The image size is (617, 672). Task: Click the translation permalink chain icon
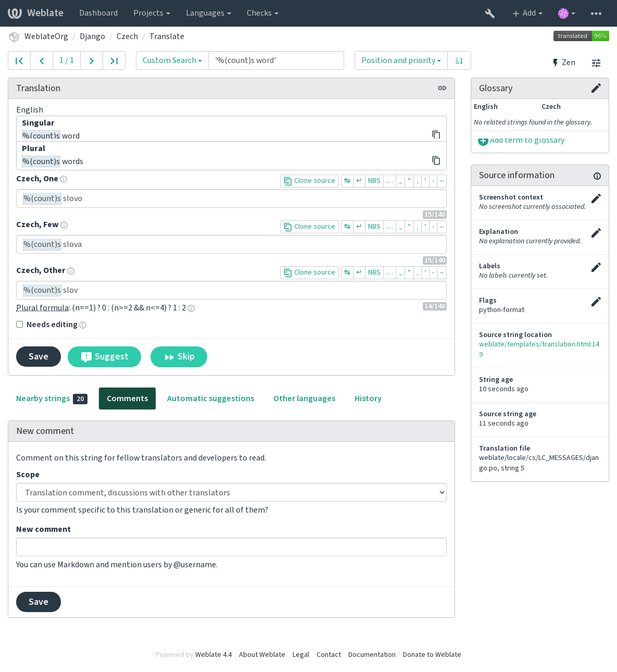442,88
